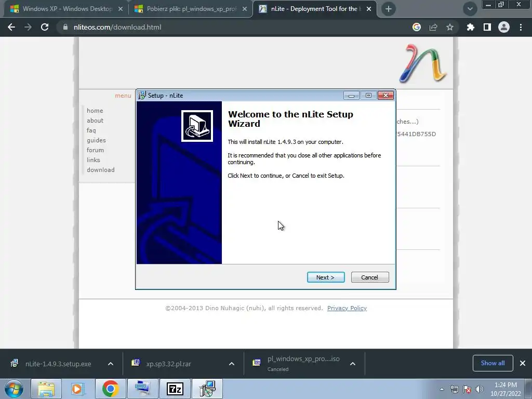Open the links menu entry
This screenshot has width=532, height=399.
click(x=94, y=160)
